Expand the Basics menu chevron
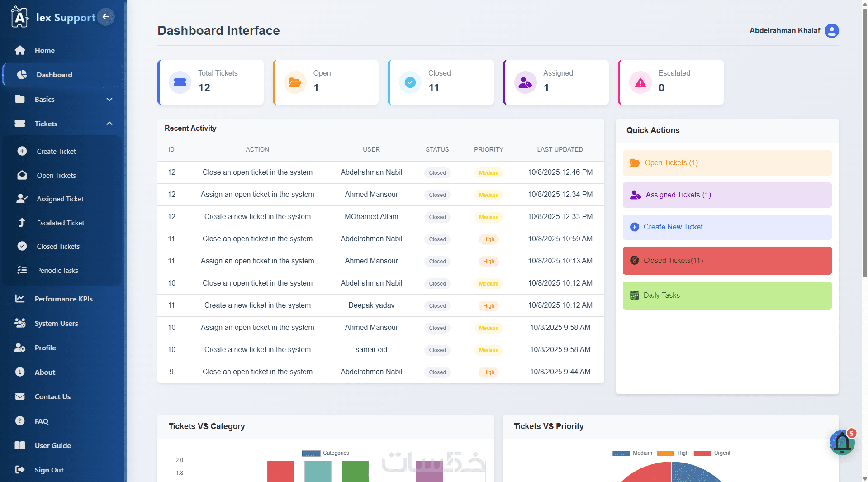 [109, 100]
